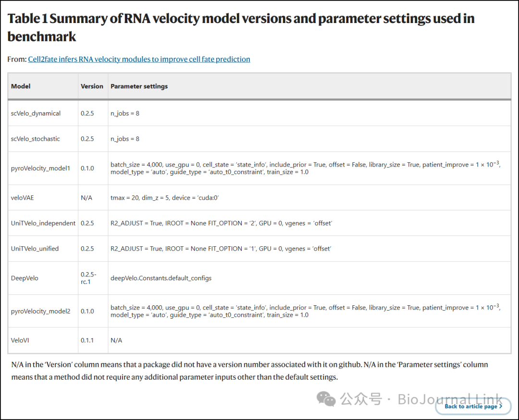Viewport: 519px width, 420px height.
Task: Click the Parameter settings column header
Action: pyautogui.click(x=139, y=86)
